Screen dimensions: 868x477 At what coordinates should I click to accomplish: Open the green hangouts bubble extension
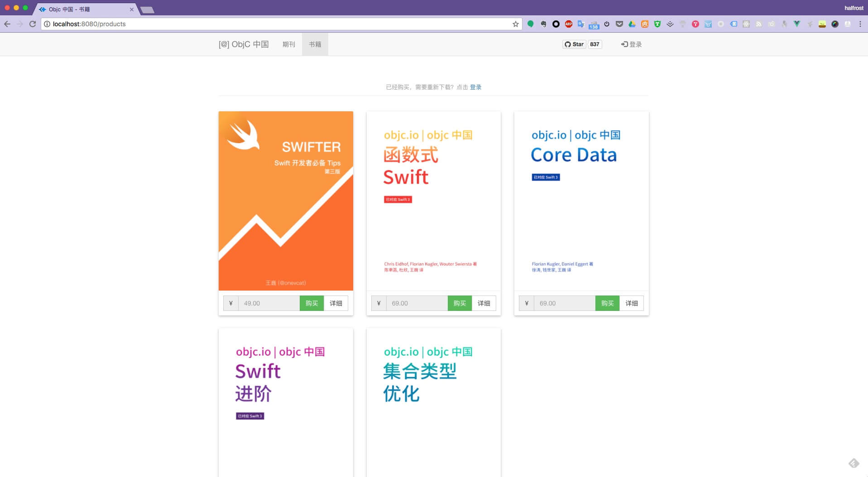pyautogui.click(x=531, y=24)
